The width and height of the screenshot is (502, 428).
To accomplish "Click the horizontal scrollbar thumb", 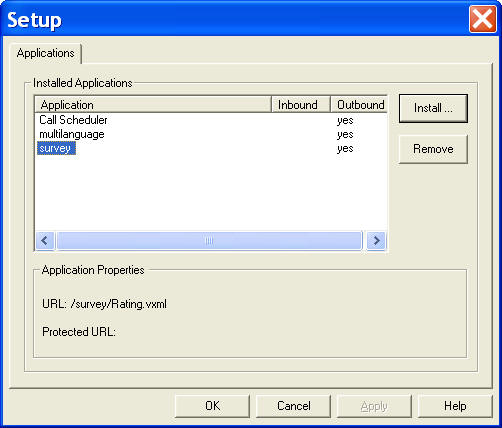I will coord(209,241).
